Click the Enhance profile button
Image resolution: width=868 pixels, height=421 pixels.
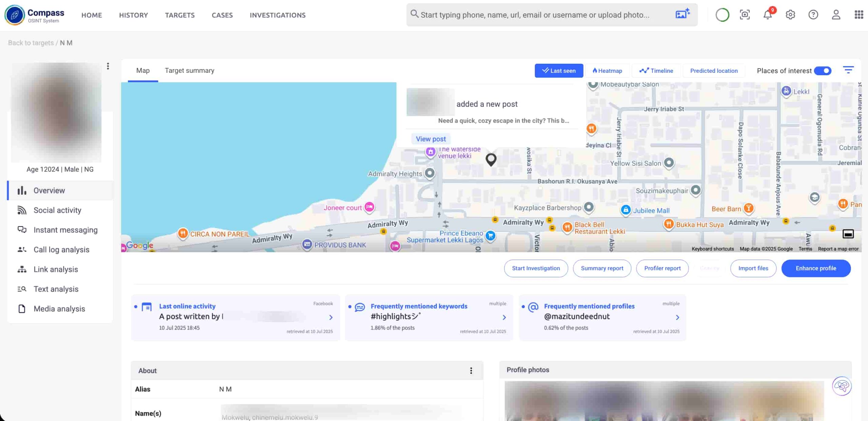tap(815, 268)
